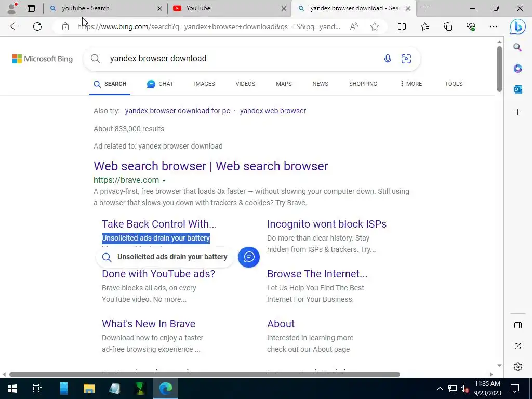Open the 'About' link
This screenshot has width=532, height=399.
(281, 324)
